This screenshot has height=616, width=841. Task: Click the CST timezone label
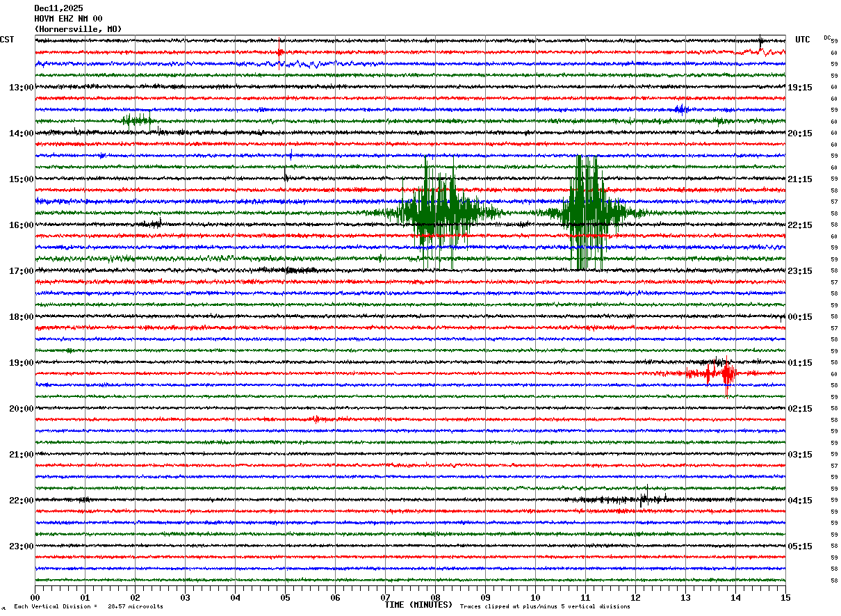tap(7, 40)
